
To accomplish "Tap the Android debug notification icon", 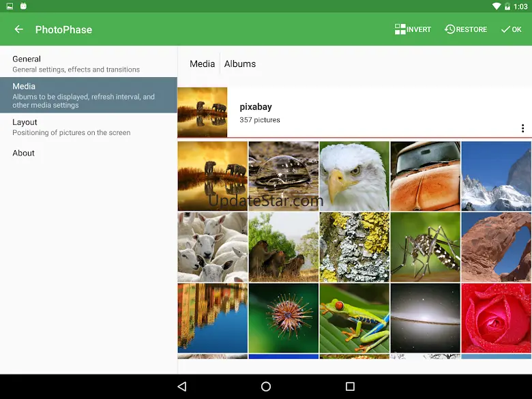I will [23, 5].
